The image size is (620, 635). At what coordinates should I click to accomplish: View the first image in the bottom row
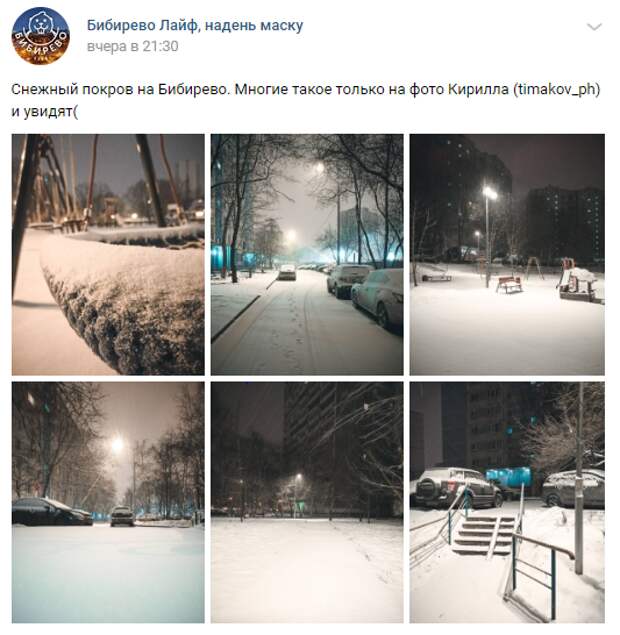tap(108, 502)
